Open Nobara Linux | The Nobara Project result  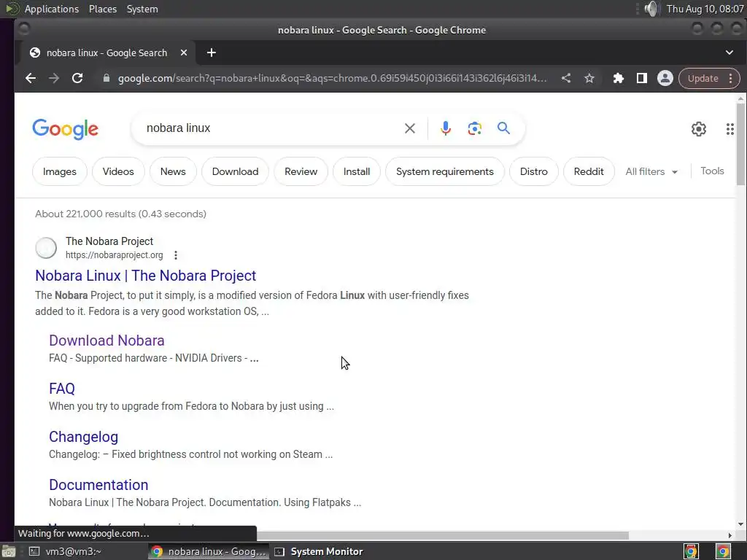146,276
